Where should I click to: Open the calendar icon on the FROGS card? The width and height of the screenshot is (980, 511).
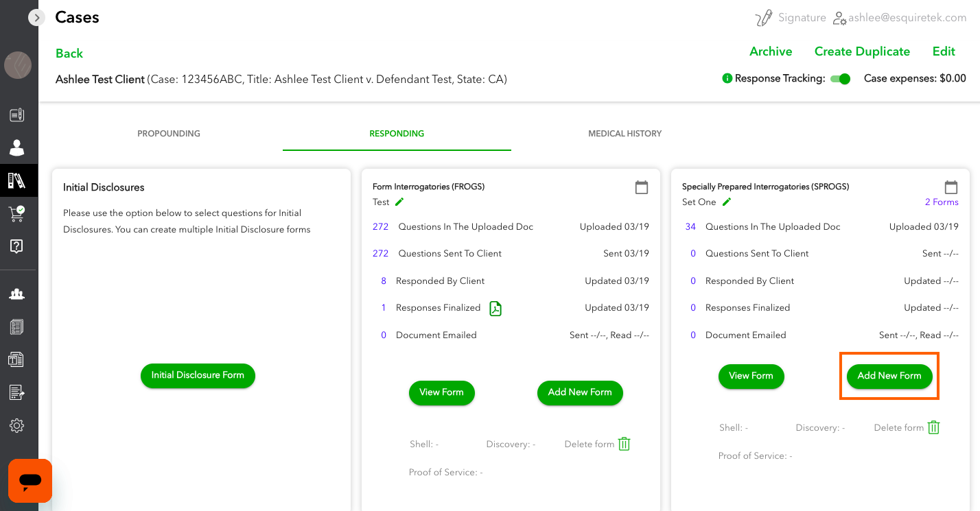[x=642, y=187]
